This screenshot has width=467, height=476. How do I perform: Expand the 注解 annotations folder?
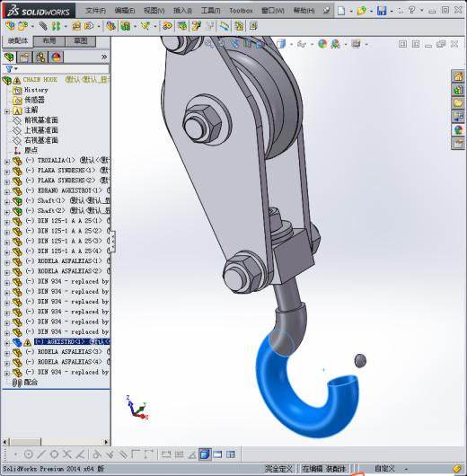click(6, 111)
